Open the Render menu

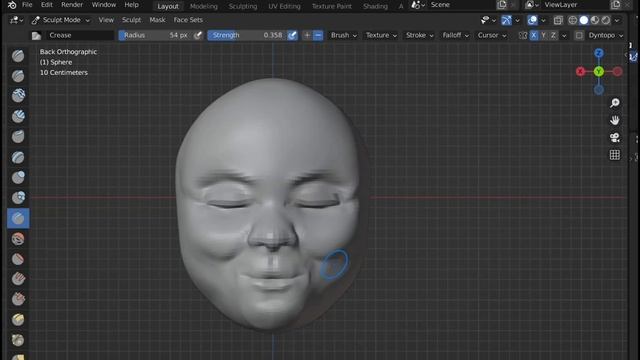point(72,5)
